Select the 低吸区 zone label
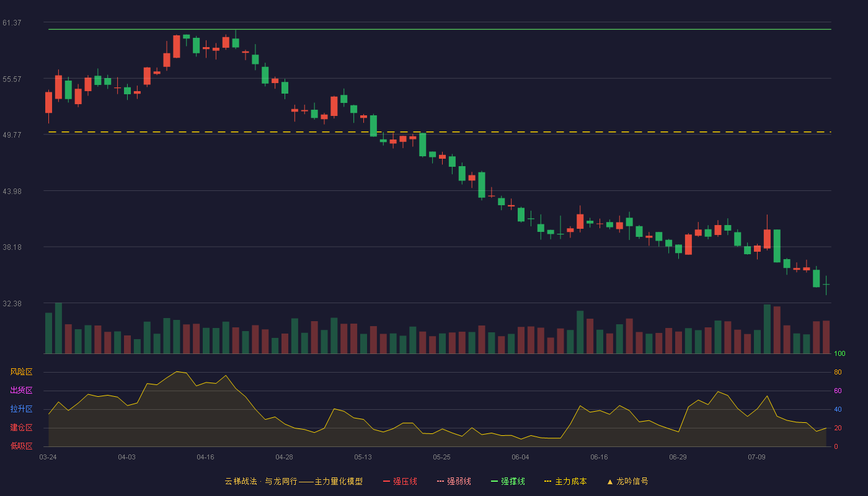Viewport: 868px width, 496px height. coord(21,446)
